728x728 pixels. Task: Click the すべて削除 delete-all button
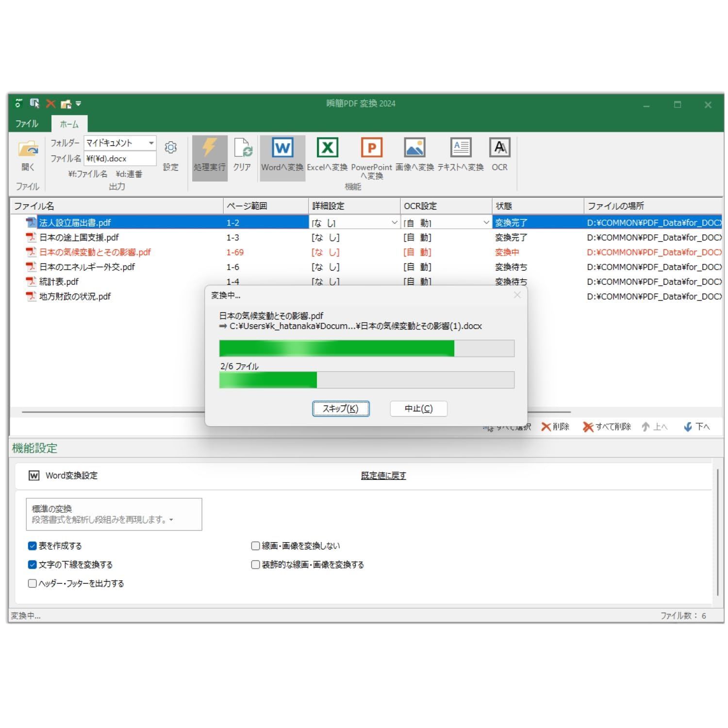(607, 427)
